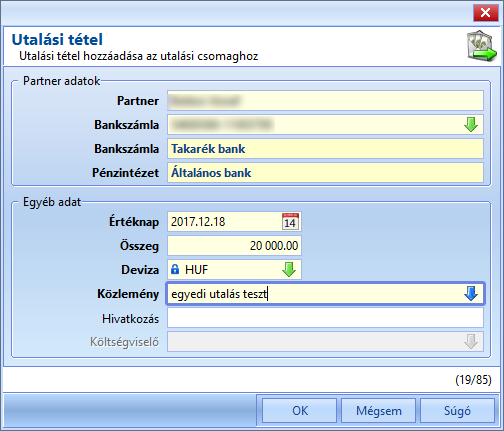Viewport: 504px width, 431px height.
Task: Click the Pénzintézet Általános bank field
Action: pos(325,173)
